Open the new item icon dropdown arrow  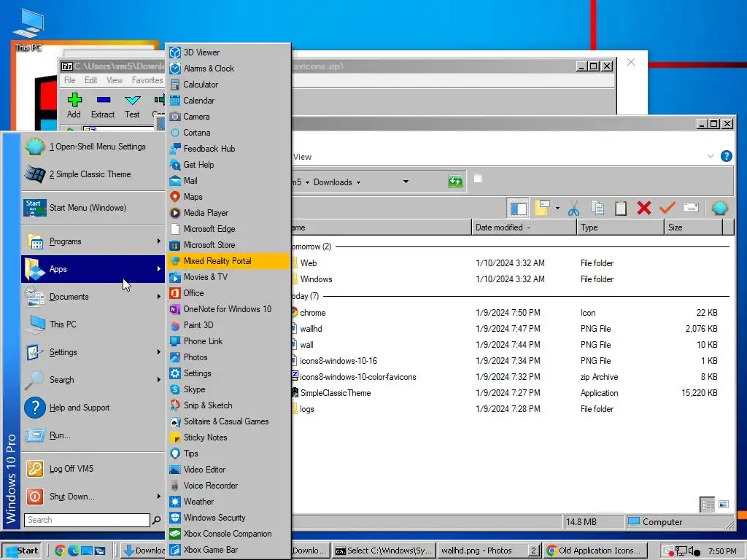(557, 208)
